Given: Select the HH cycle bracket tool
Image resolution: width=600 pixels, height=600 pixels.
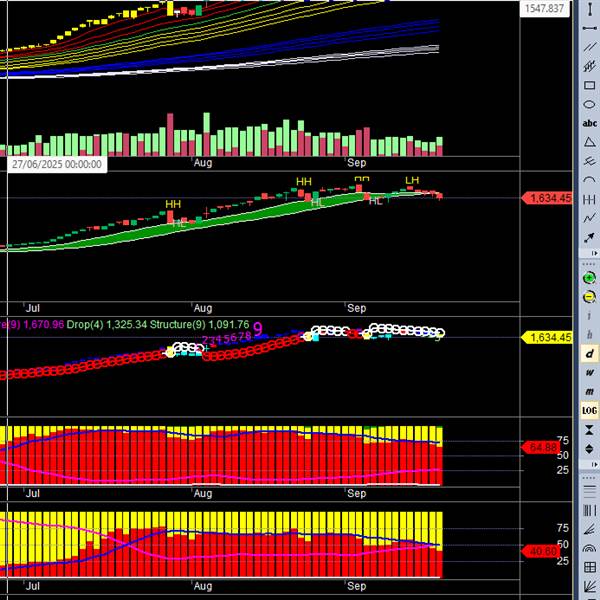Looking at the screenshot, I should 589,199.
